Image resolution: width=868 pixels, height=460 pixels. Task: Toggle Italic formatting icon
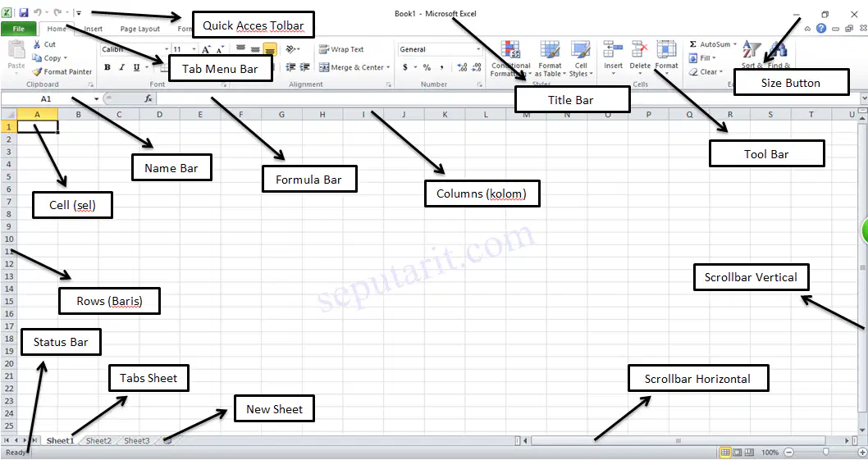coord(121,67)
